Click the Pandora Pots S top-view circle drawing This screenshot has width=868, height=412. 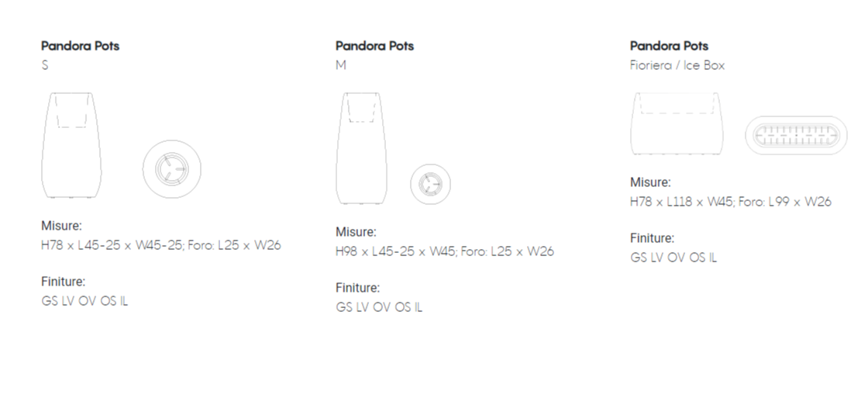[171, 169]
